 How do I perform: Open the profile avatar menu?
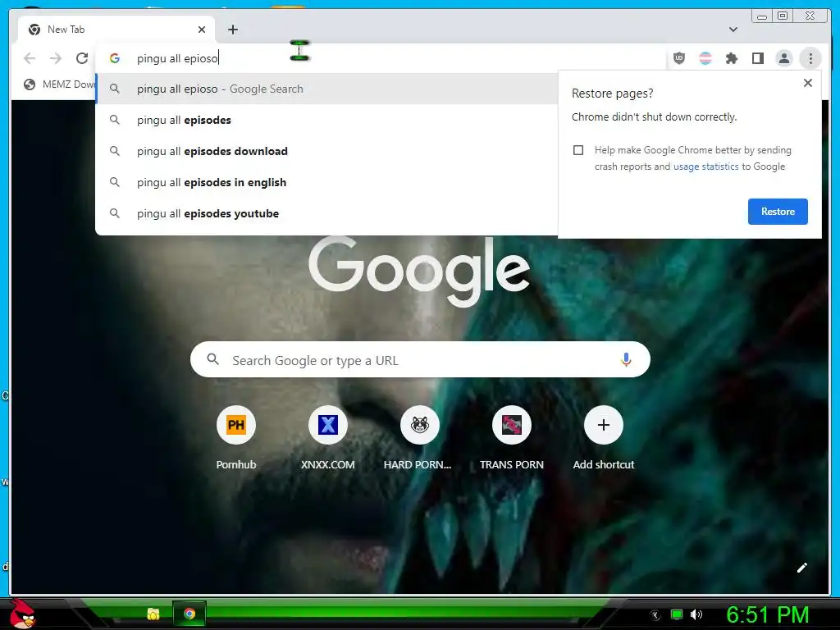(784, 58)
